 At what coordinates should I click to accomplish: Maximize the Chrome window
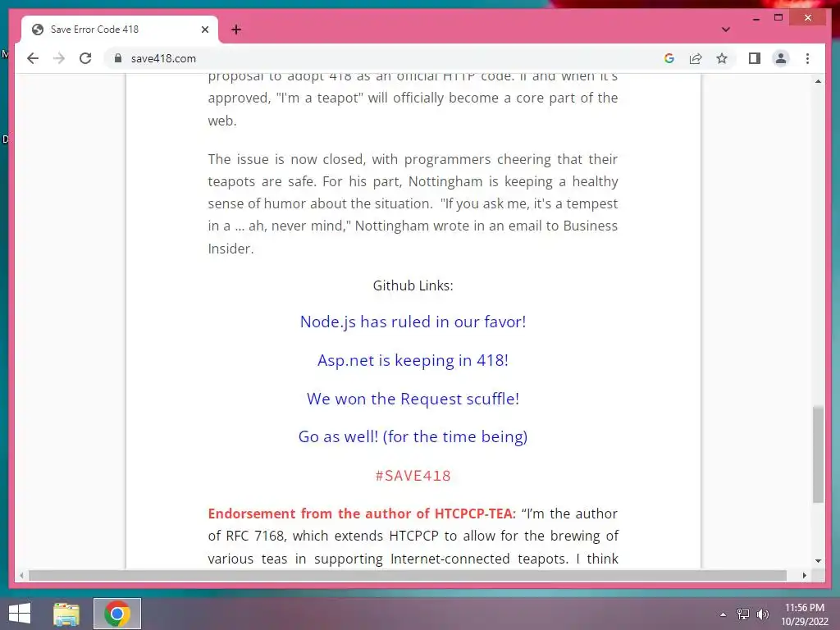pos(778,18)
